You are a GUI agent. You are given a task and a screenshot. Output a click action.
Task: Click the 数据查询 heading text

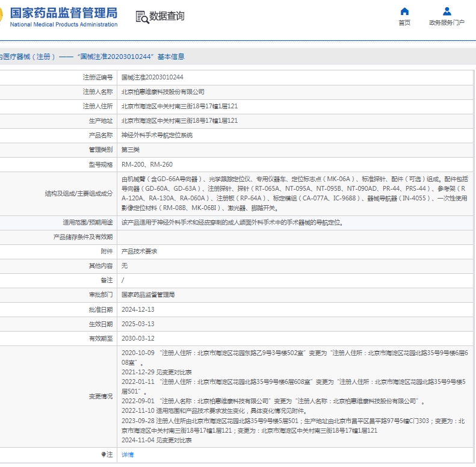click(167, 16)
